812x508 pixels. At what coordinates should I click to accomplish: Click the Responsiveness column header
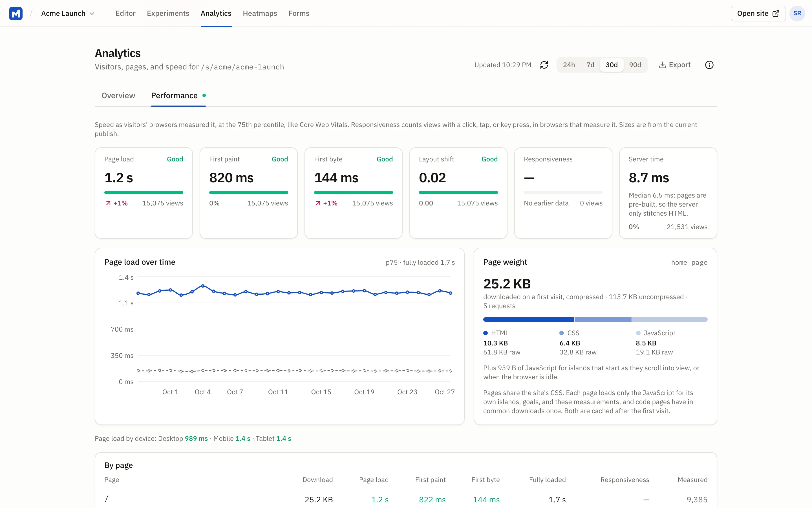point(625,480)
